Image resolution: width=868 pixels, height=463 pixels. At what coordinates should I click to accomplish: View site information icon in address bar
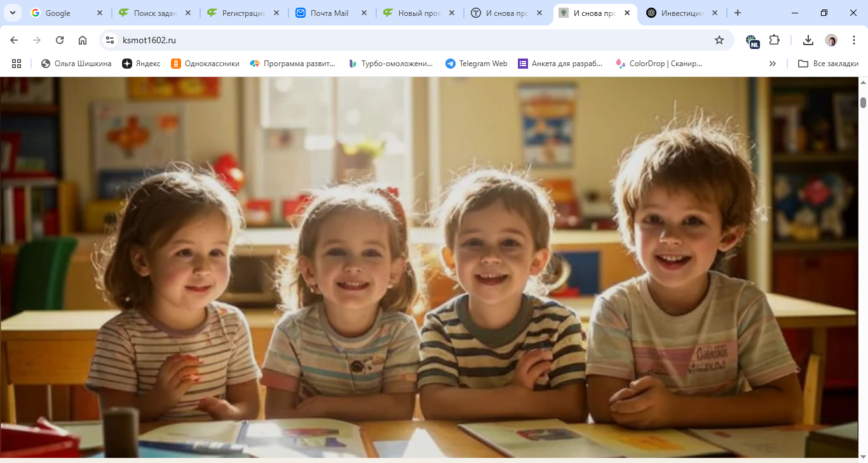click(110, 40)
